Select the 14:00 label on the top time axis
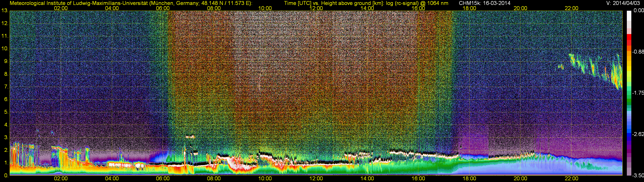Image resolution: width=644 pixels, height=182 pixels. coord(367,8)
